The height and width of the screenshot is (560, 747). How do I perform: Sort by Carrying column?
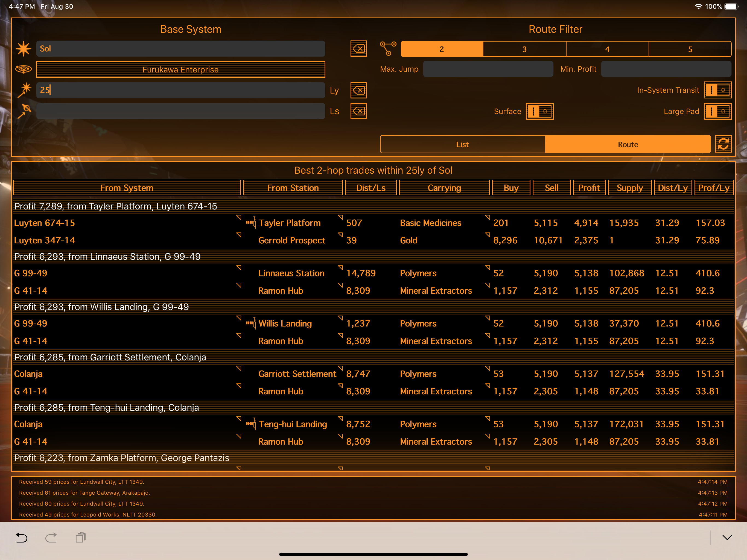pos(444,188)
